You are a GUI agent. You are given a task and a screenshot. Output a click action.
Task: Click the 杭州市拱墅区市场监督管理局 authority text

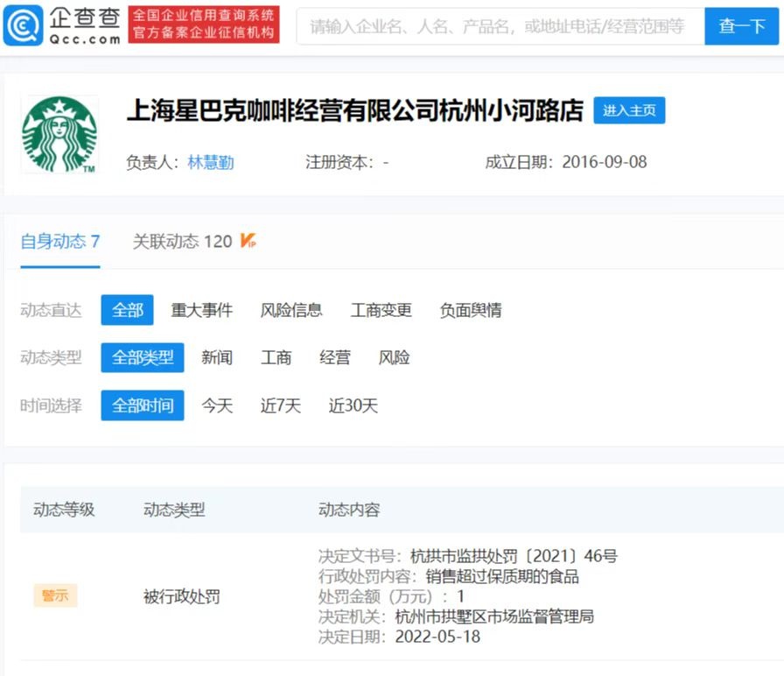[494, 616]
